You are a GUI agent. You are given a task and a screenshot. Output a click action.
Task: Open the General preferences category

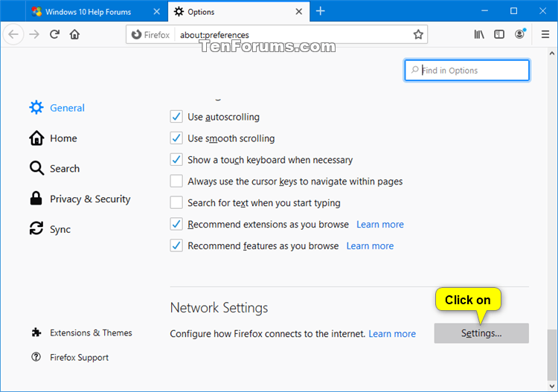click(57, 108)
